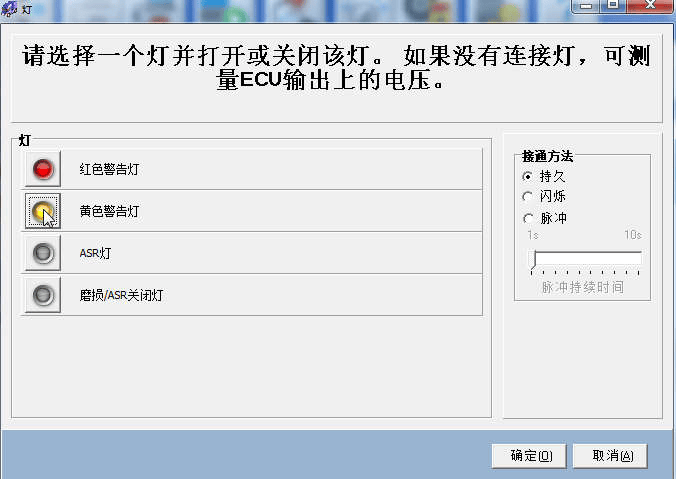
Task: Switch on the 磨损/ASR关闭灯 lamp button
Action: [43, 295]
